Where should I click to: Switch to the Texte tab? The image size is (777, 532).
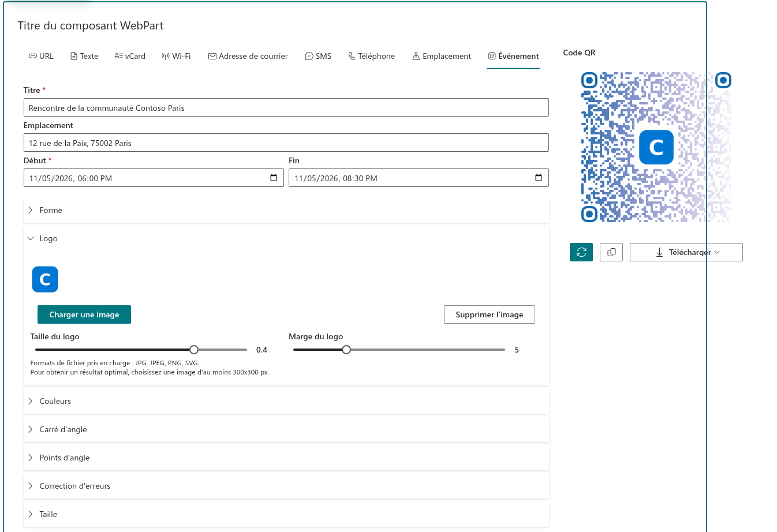tap(84, 56)
